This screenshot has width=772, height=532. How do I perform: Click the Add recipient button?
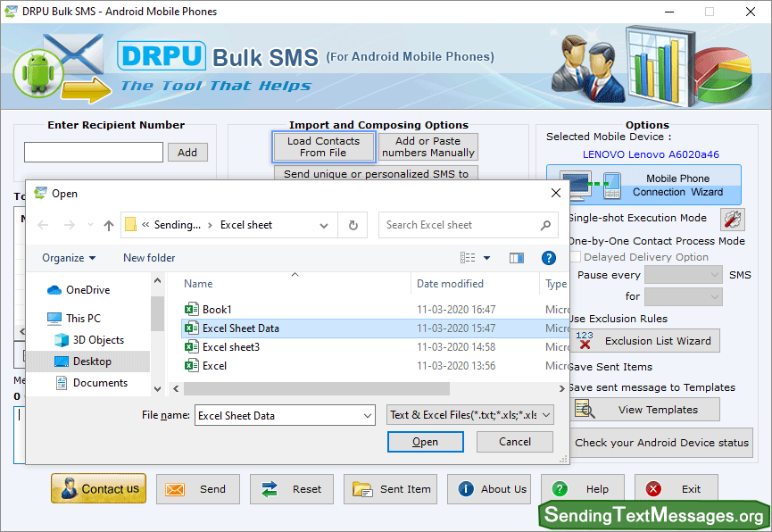187,153
